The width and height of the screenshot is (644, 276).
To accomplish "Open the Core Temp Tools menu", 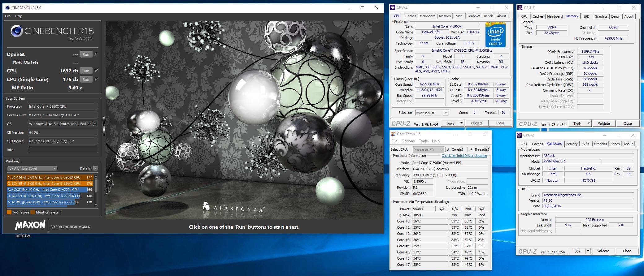I will tap(423, 141).
